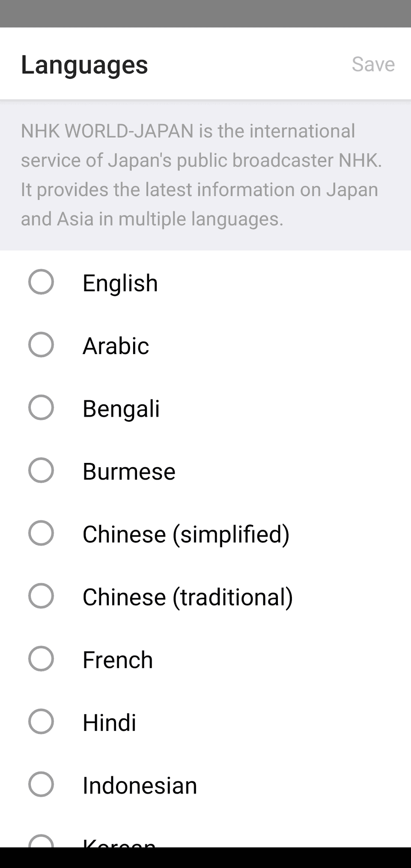Viewport: 411px width, 868px height.
Task: Tap the Chinese (traditional) label text
Action: (x=188, y=597)
